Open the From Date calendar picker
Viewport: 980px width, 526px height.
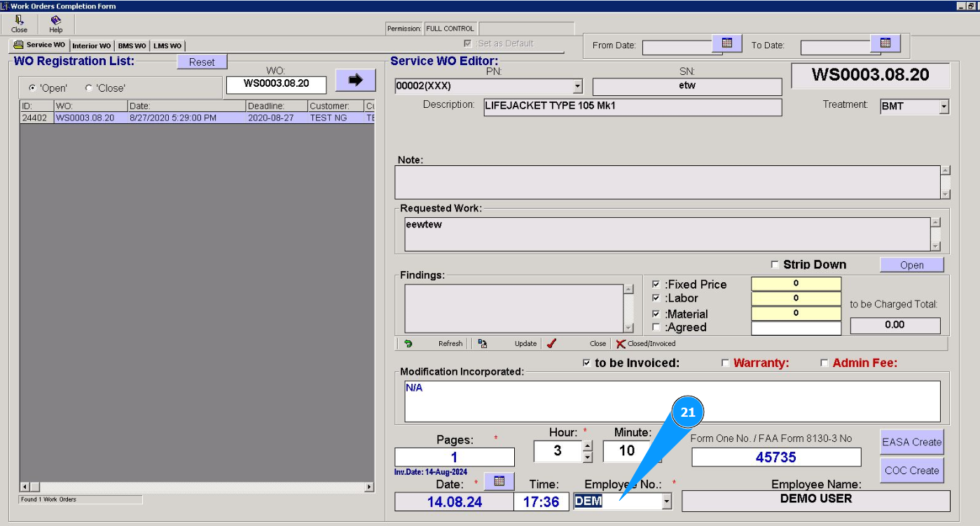727,43
